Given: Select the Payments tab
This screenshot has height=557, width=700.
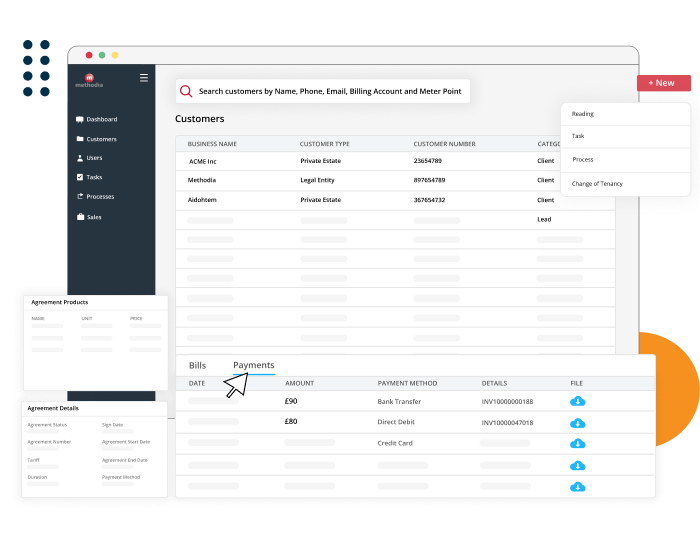Looking at the screenshot, I should pos(254,365).
